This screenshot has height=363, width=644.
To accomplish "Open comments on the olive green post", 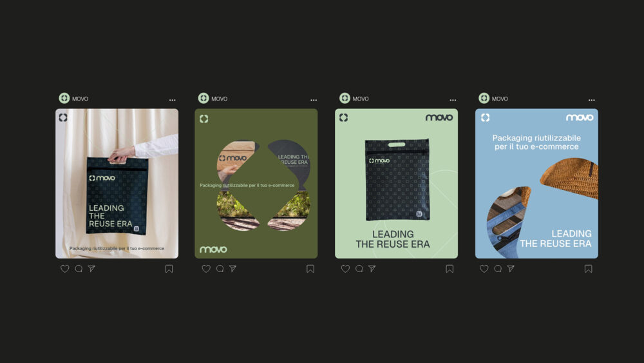I will point(220,268).
